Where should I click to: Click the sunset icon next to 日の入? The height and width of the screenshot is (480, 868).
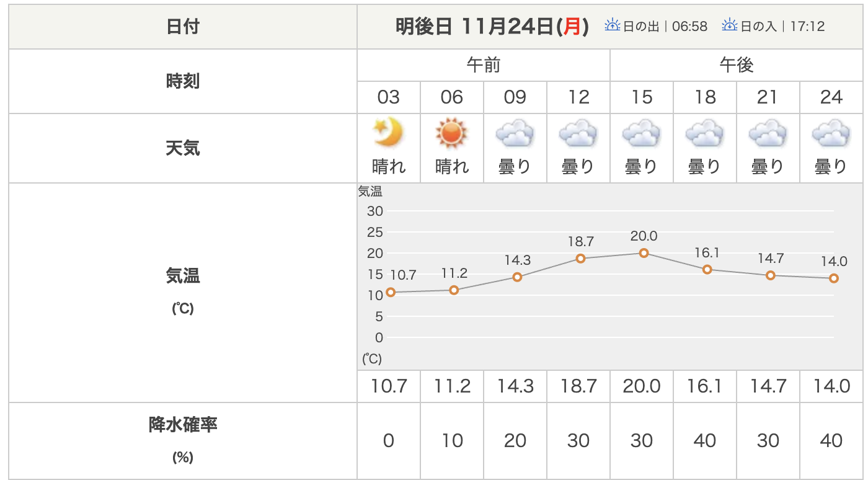tap(730, 26)
